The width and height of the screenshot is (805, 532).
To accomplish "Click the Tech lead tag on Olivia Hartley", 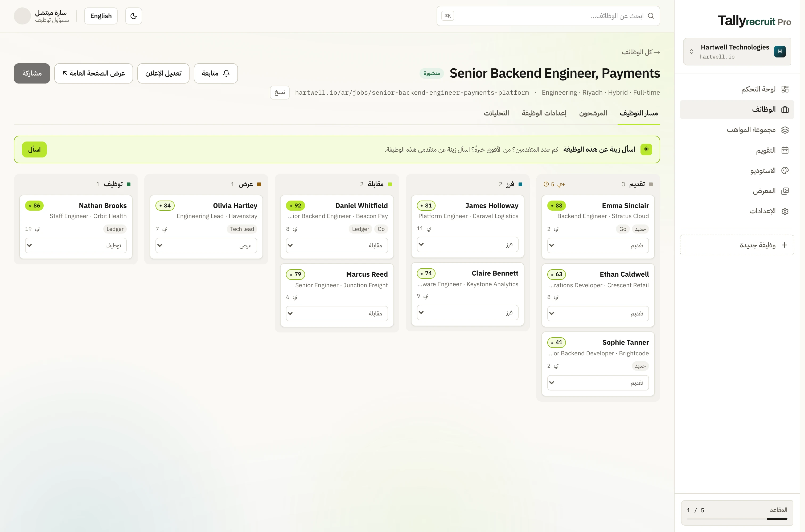I will [242, 229].
